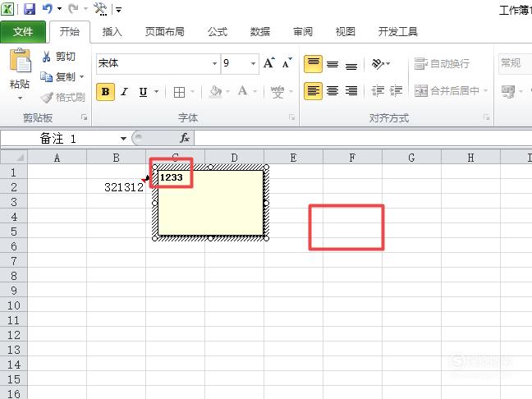
Task: Switch to the 视图 tab
Action: point(346,32)
